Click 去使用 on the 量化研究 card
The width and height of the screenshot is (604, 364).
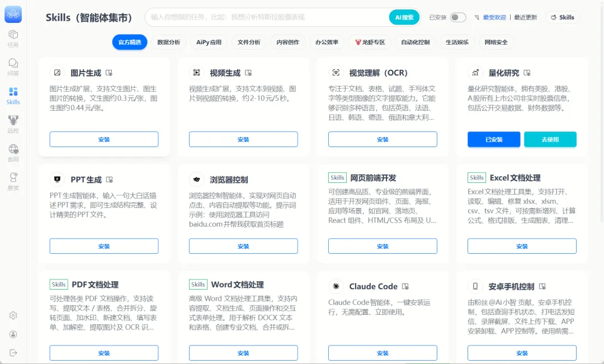550,139
